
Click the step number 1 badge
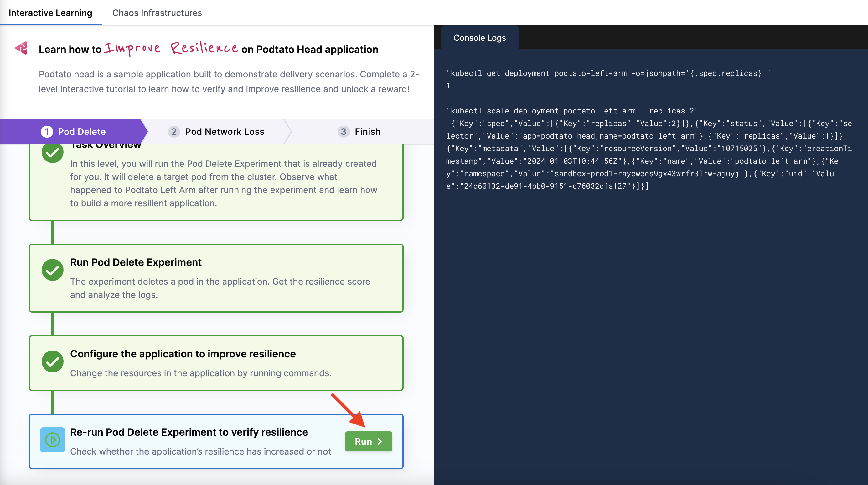(x=47, y=132)
